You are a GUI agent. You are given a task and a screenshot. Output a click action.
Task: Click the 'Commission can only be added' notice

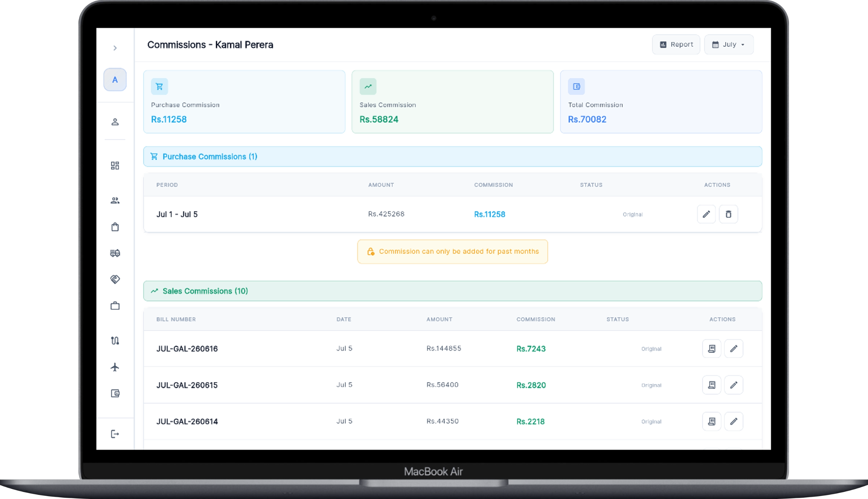452,251
